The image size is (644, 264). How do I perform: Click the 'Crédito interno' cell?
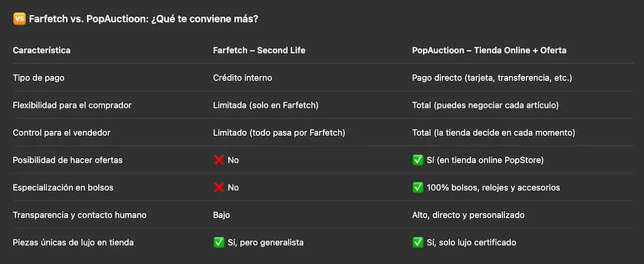[x=242, y=78]
